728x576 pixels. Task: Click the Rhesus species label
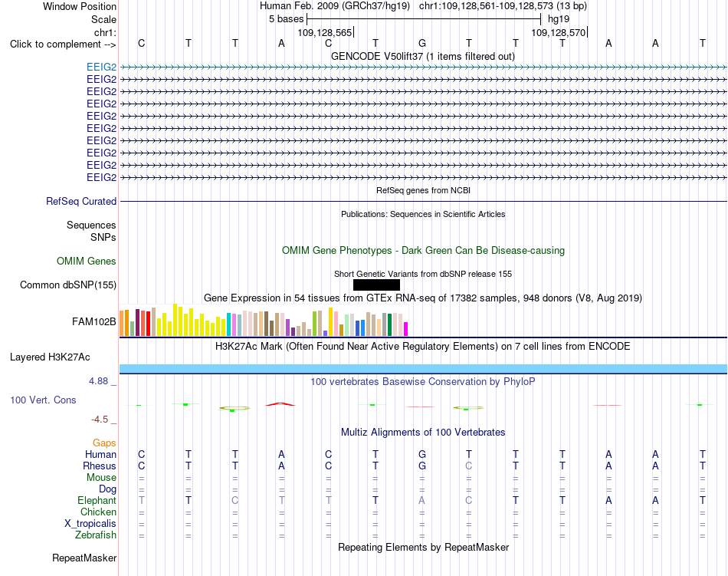coord(100,466)
